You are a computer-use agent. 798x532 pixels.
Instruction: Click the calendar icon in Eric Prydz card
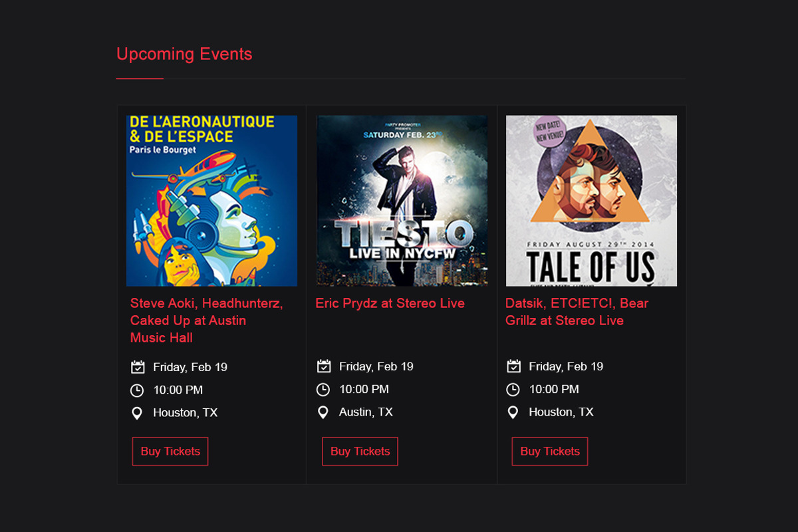click(x=324, y=366)
